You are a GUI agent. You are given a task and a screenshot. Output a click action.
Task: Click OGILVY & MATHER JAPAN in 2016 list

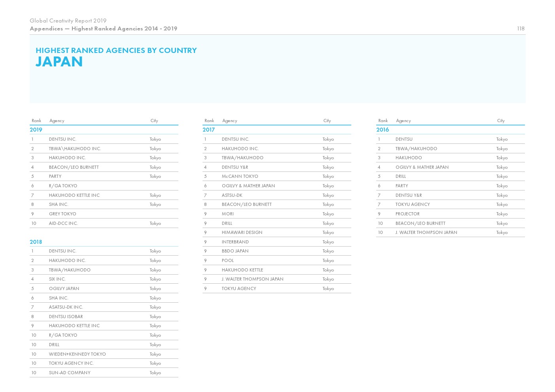coord(422,167)
